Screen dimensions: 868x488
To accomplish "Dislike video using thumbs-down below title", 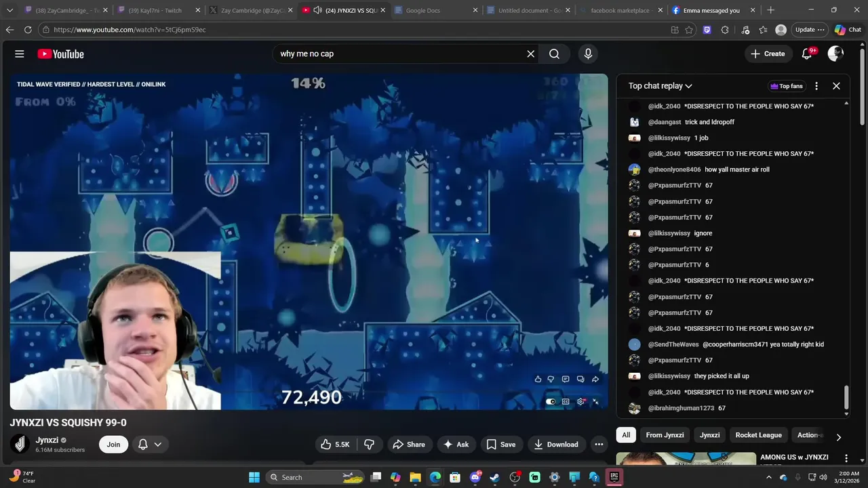I will pyautogui.click(x=370, y=445).
